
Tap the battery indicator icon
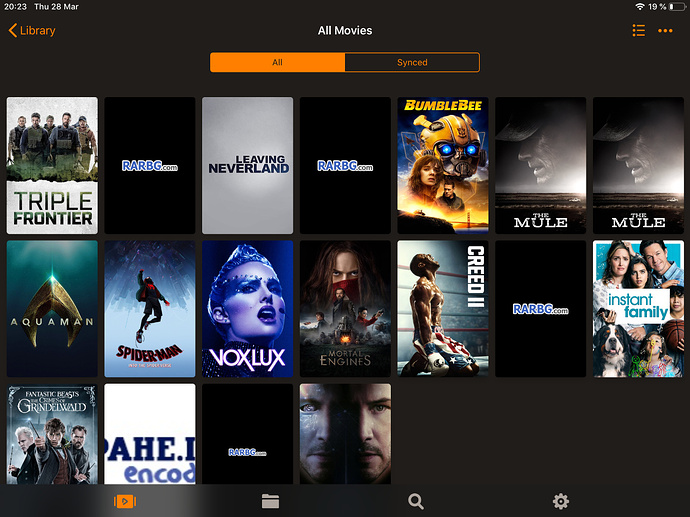pyautogui.click(x=677, y=7)
